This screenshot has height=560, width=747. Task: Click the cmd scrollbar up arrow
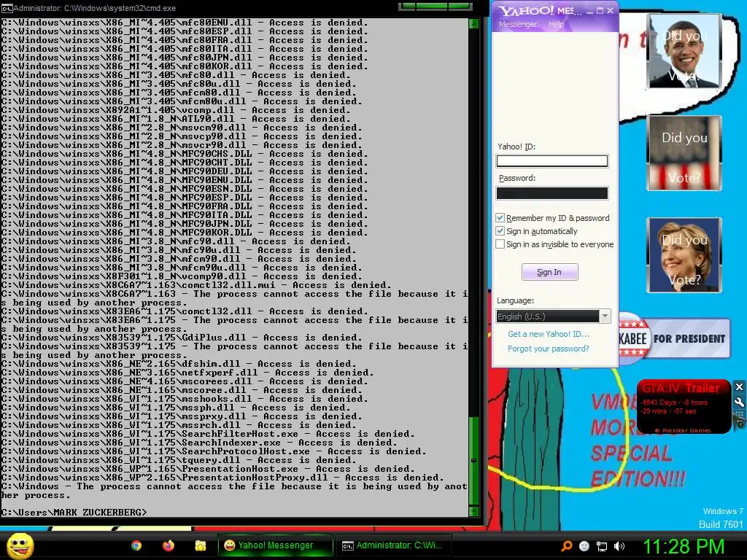tap(473, 23)
